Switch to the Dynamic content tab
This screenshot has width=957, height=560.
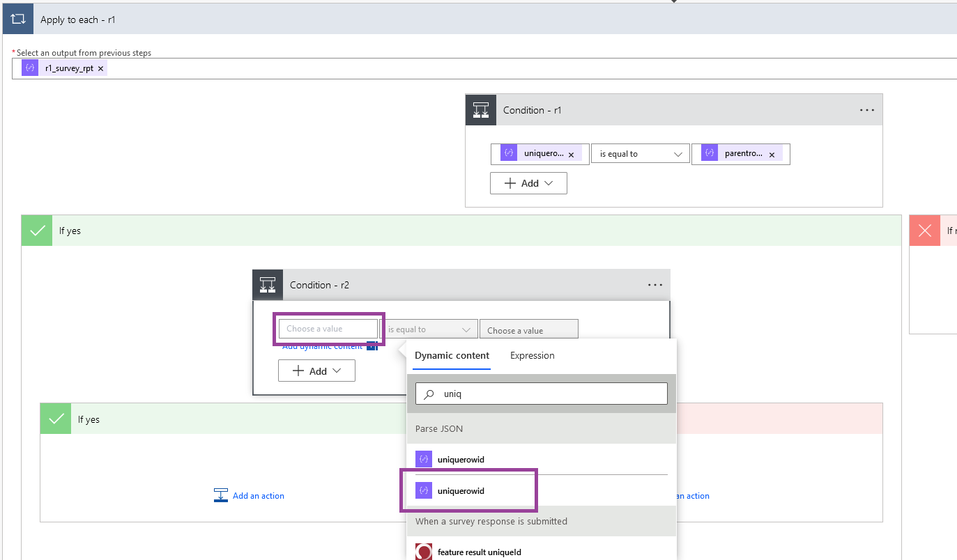[452, 355]
